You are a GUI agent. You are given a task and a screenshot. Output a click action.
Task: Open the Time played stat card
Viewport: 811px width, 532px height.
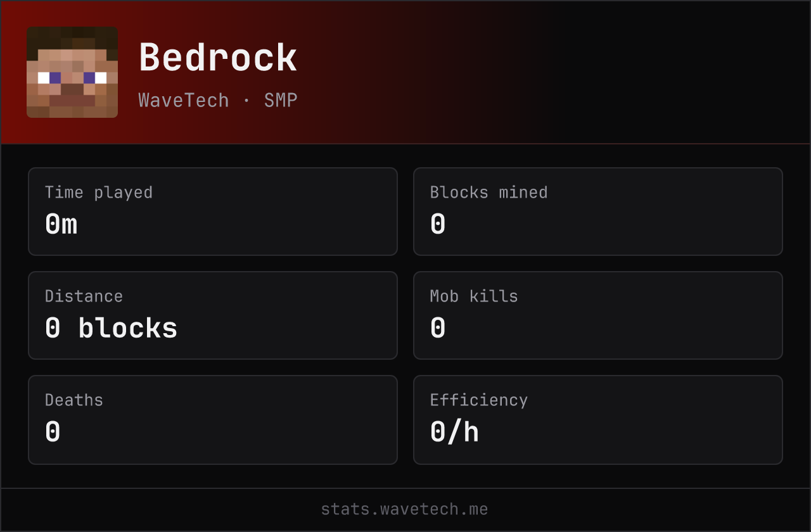coord(213,212)
